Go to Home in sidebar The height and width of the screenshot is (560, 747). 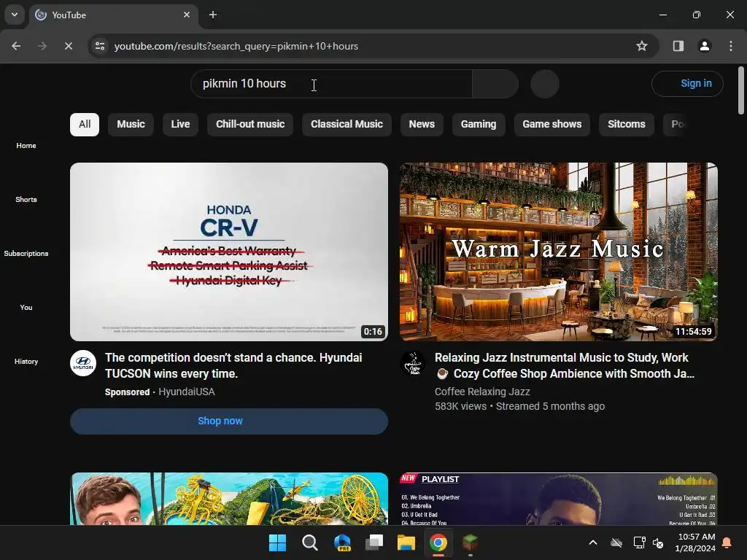(x=26, y=145)
